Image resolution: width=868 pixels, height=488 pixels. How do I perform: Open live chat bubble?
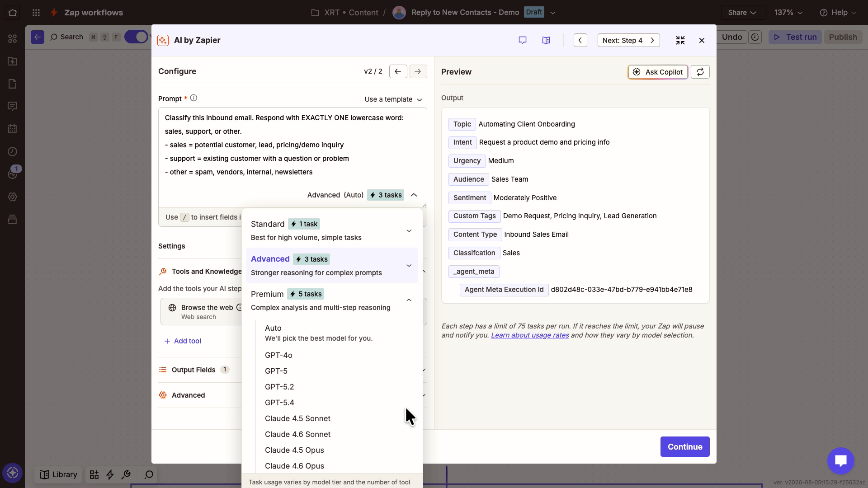(840, 460)
